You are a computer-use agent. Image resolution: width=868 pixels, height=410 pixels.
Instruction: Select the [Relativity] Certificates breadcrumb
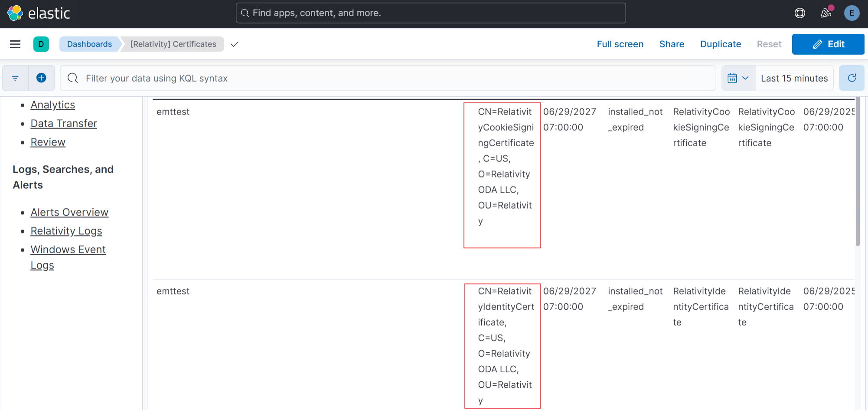tap(173, 44)
